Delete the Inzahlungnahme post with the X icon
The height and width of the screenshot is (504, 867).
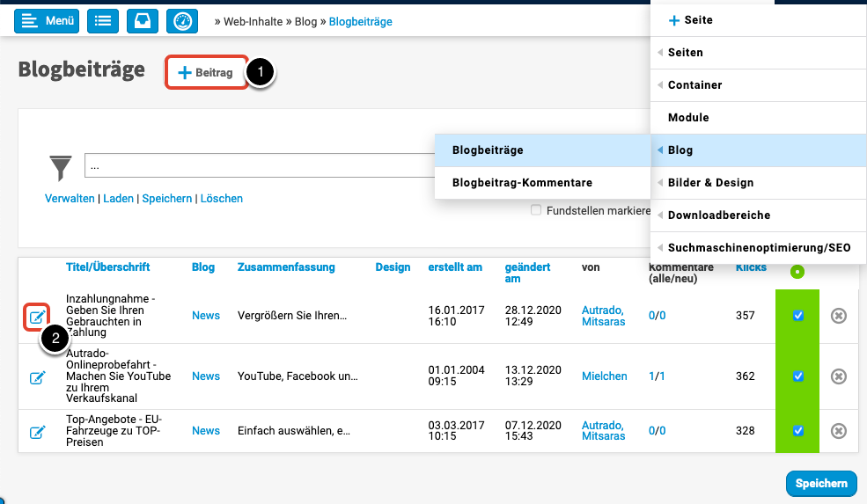coord(839,316)
